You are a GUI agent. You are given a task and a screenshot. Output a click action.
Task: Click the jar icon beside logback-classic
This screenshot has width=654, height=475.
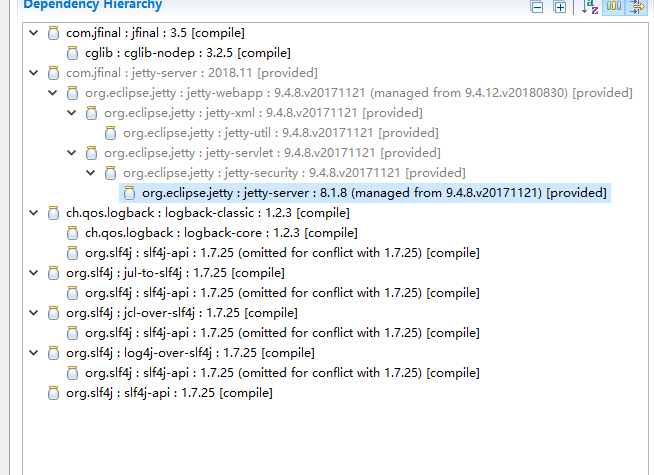point(53,213)
